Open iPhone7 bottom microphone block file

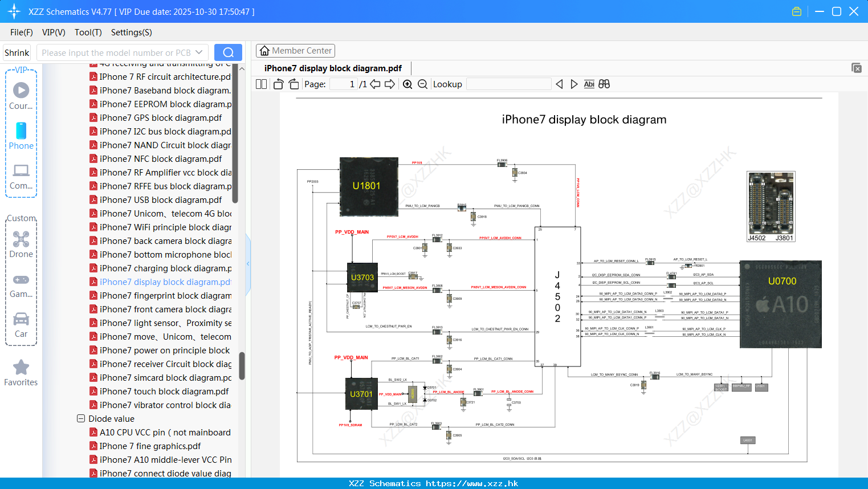coord(161,254)
